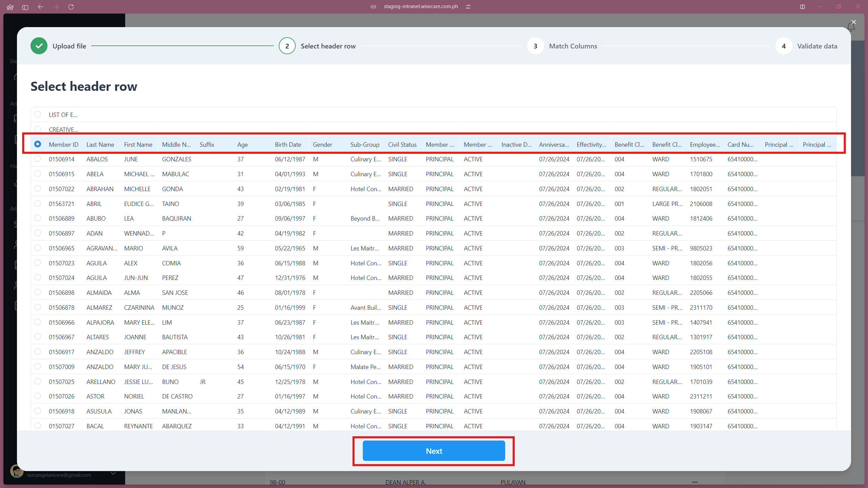Select the CREATIVE row radio button
This screenshot has width=868, height=488.
[38, 129]
